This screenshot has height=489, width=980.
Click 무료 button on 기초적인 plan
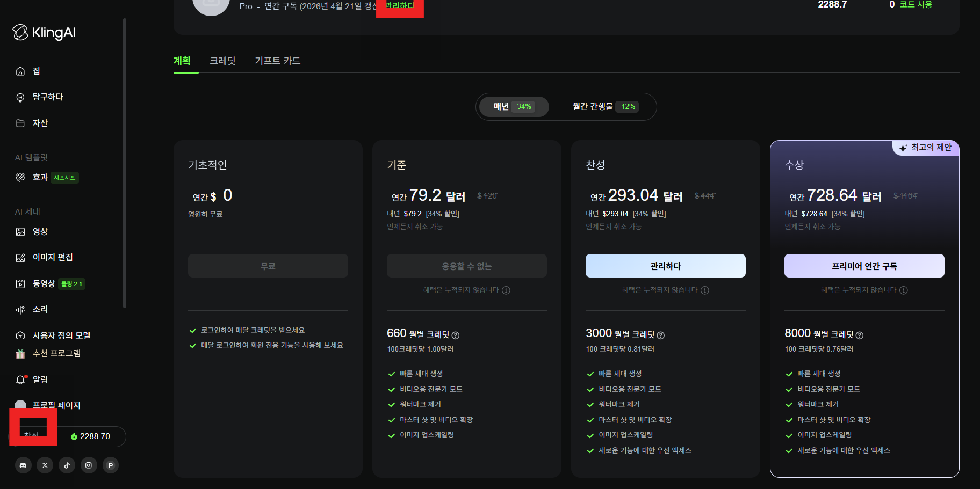268,266
